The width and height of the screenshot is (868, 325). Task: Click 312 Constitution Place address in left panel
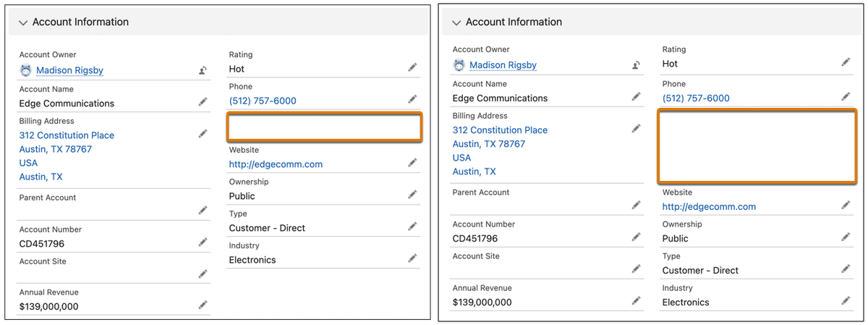click(67, 135)
